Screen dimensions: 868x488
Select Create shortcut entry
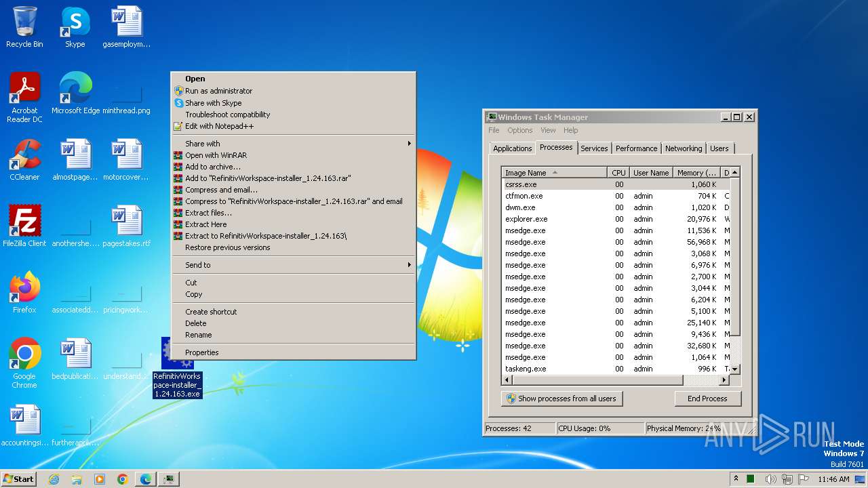293,312
